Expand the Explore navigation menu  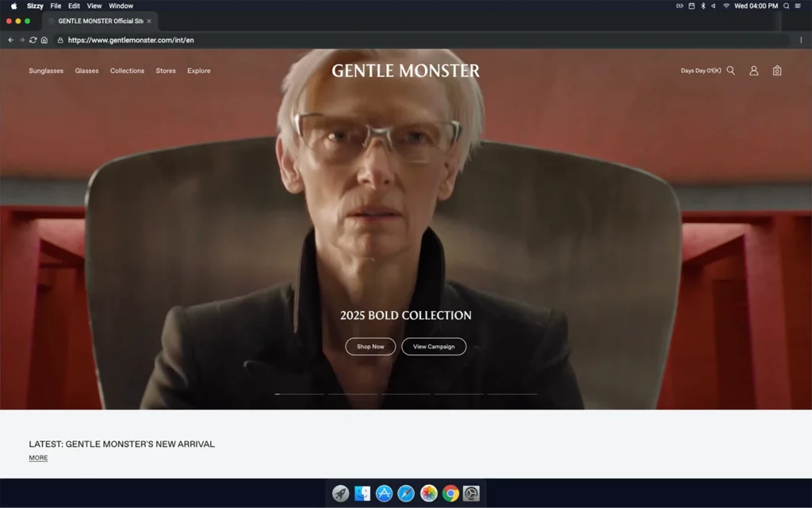[x=199, y=71]
